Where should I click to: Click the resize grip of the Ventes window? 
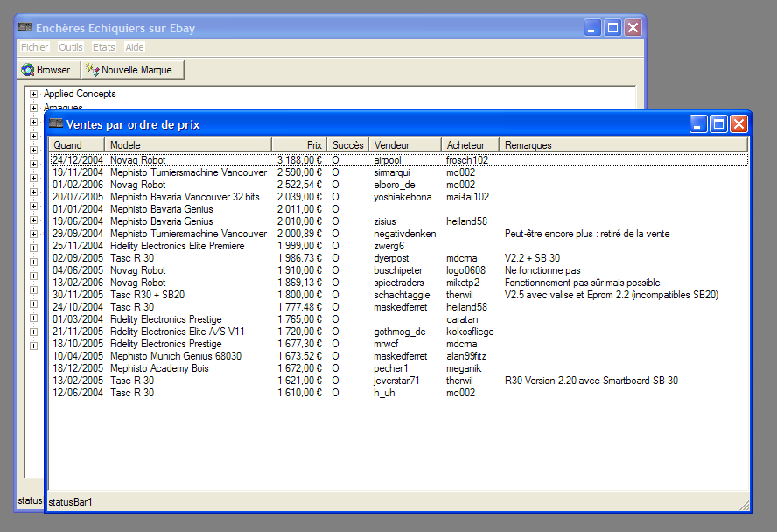pyautogui.click(x=745, y=505)
